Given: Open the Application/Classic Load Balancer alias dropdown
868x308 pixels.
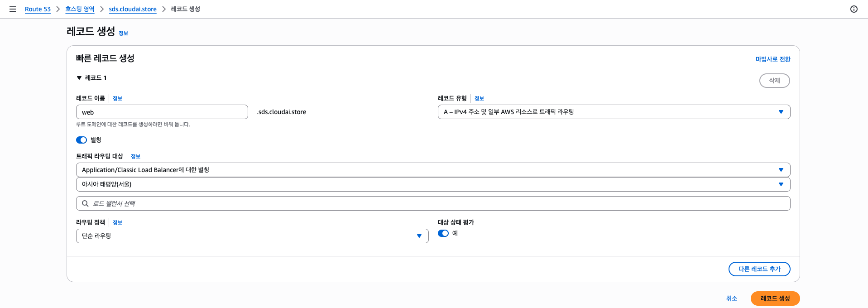Looking at the screenshot, I should click(433, 170).
